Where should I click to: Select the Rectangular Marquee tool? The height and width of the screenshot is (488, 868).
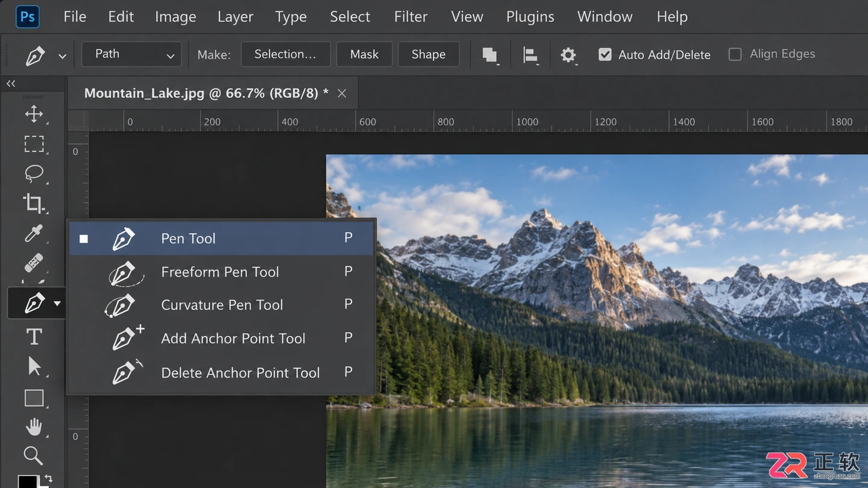click(34, 144)
